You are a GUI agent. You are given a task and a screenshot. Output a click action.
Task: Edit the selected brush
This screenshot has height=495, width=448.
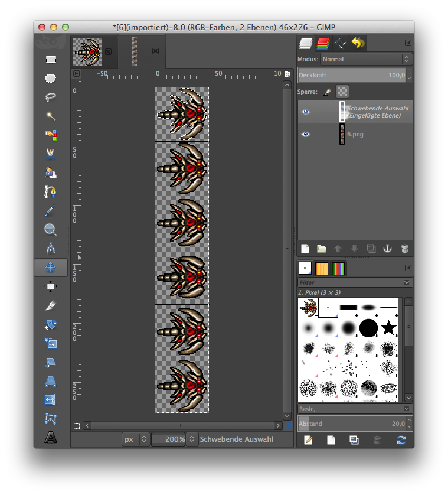308,440
